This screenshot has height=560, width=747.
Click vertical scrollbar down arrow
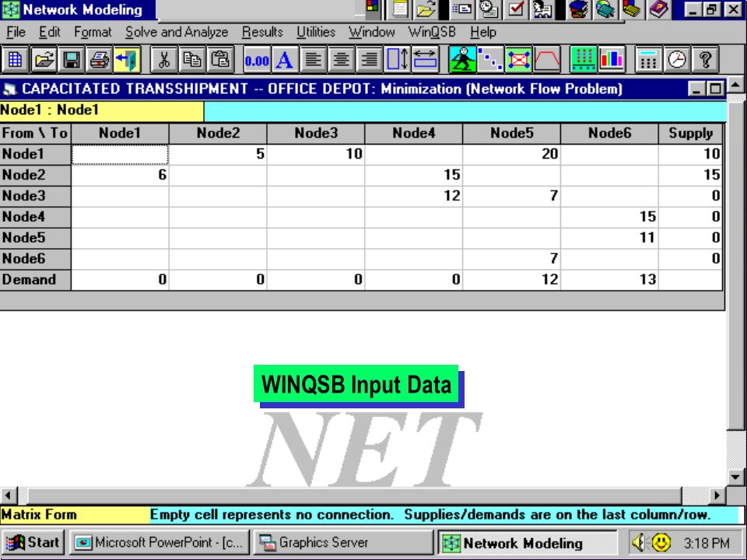coord(736,477)
